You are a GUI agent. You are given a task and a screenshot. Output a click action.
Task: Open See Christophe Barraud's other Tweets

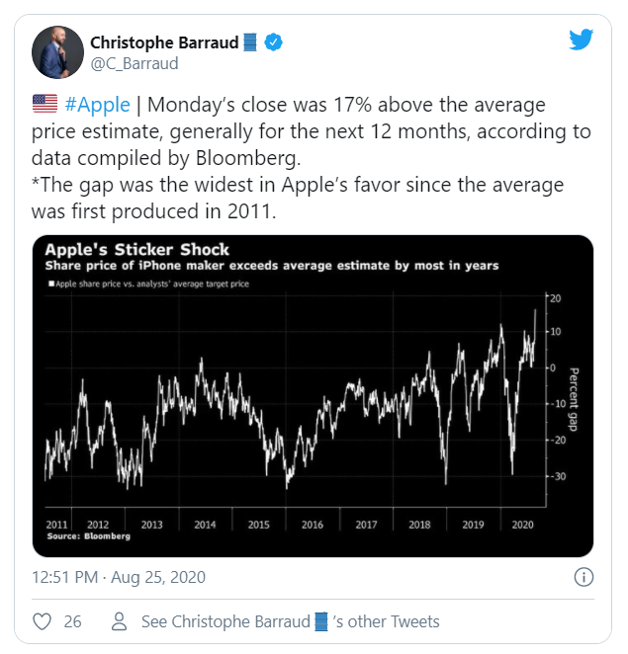click(290, 622)
